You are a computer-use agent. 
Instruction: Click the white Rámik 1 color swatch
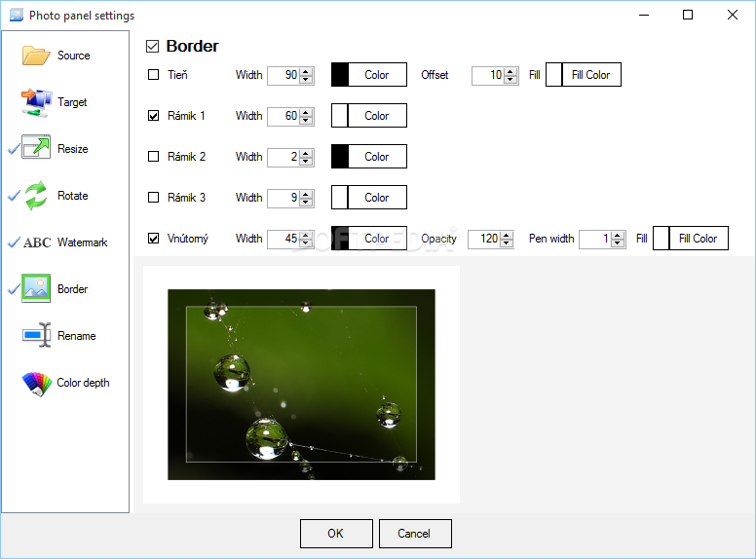[340, 116]
